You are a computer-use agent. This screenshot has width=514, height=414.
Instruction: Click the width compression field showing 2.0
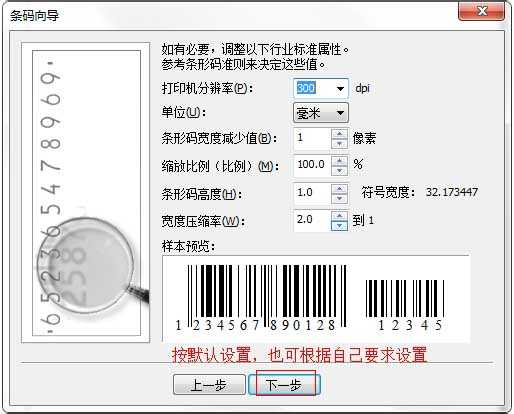coord(313,220)
